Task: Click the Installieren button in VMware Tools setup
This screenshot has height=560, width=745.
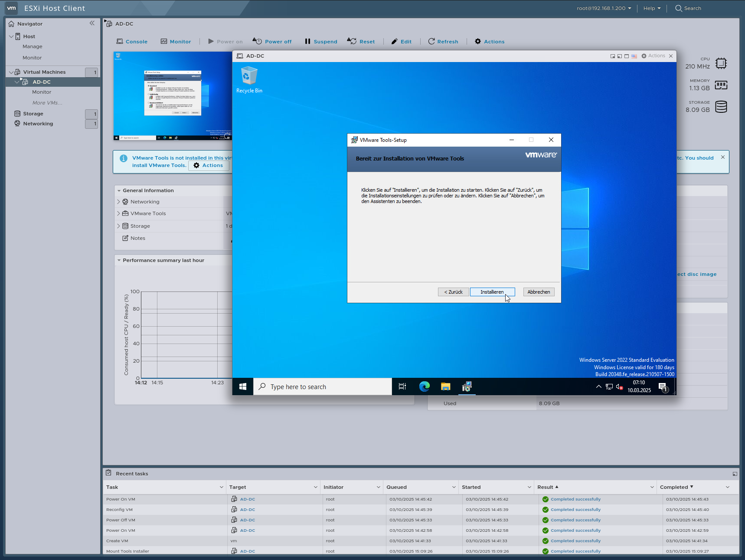Action: (x=492, y=291)
